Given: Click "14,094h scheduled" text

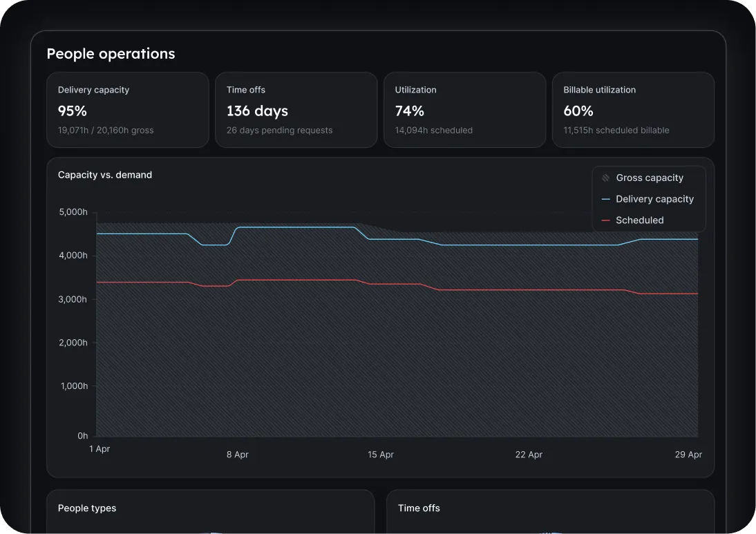Looking at the screenshot, I should 434,130.
